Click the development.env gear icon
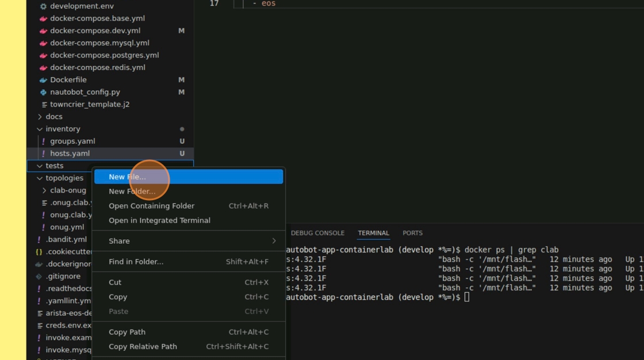The height and width of the screenshot is (360, 644). 43,6
